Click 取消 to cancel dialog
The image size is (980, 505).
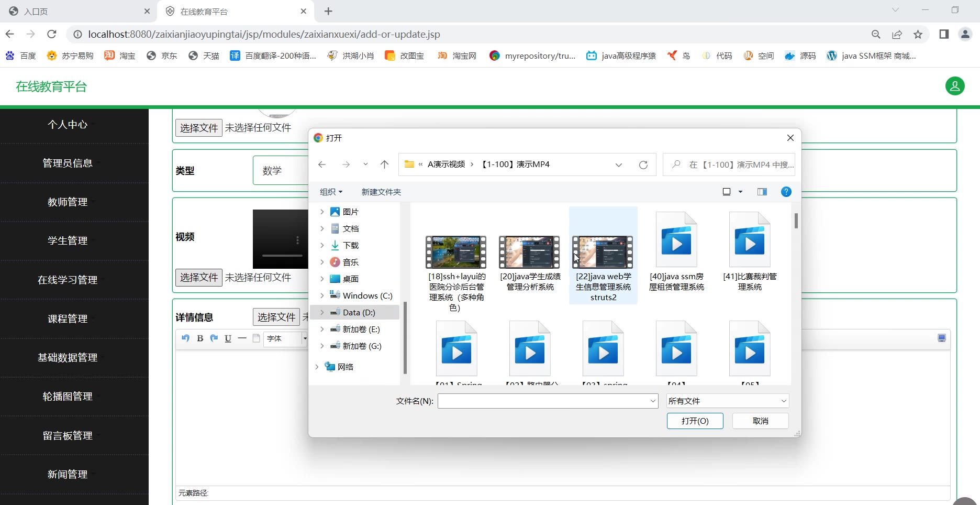(760, 421)
